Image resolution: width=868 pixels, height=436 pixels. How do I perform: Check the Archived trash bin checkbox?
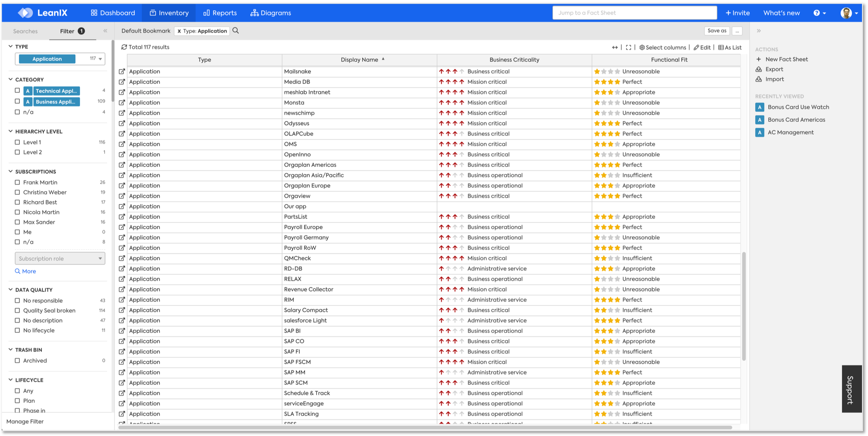17,361
